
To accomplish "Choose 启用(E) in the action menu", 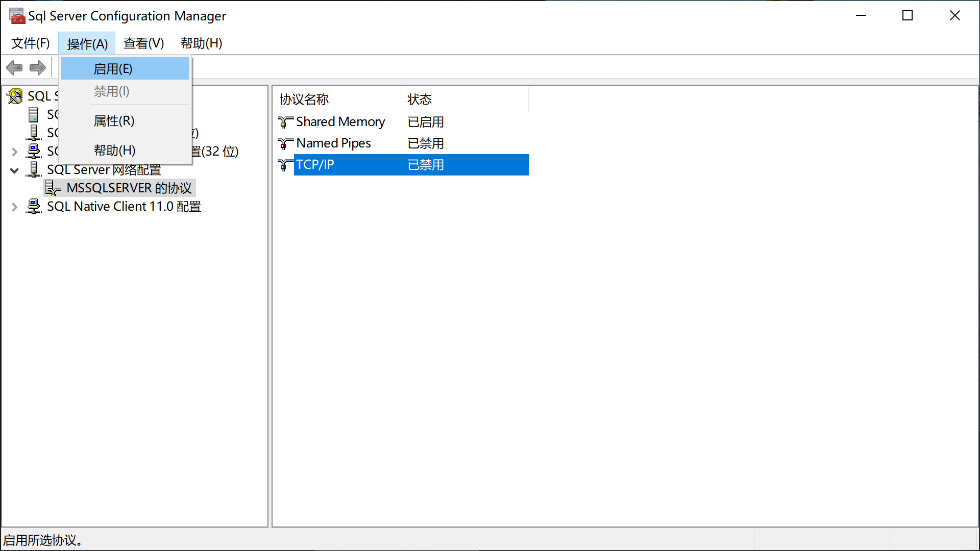I will click(x=113, y=69).
